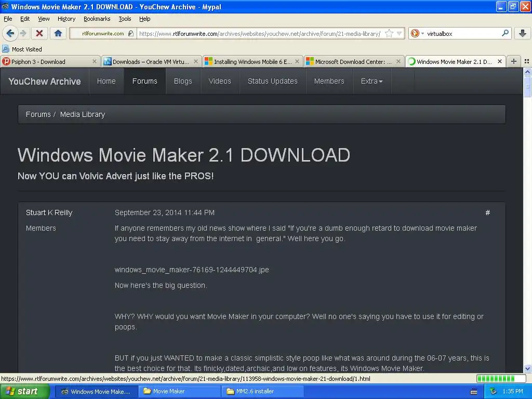Switch to MM2.6 installer taskbar window
This screenshot has width=532, height=399.
[262, 391]
